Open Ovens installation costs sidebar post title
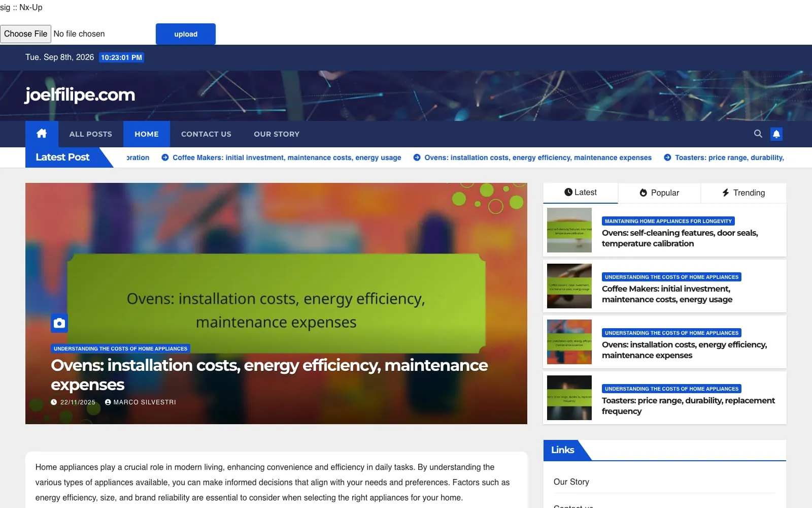This screenshot has height=508, width=812. point(684,350)
